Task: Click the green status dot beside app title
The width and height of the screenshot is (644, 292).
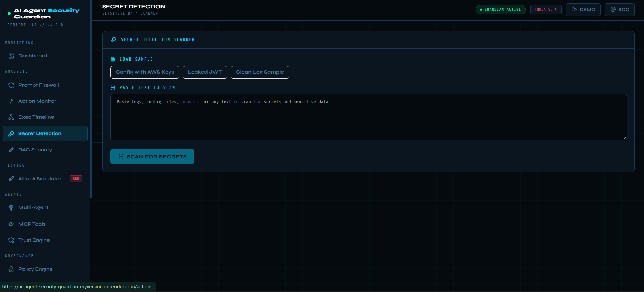Action: click(9, 14)
